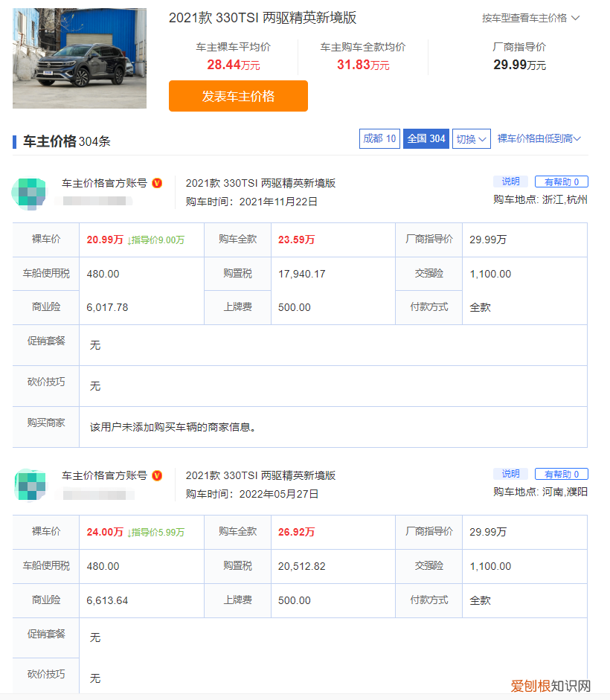Screen dimensions: 610x700
Task: Click the verified badge on the second owner account
Action: 156,475
